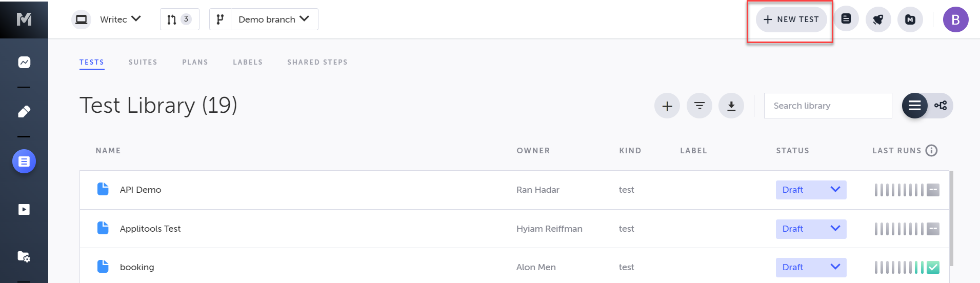The image size is (980, 283).
Task: Click the editor pencil icon in sidebar
Action: click(x=24, y=112)
